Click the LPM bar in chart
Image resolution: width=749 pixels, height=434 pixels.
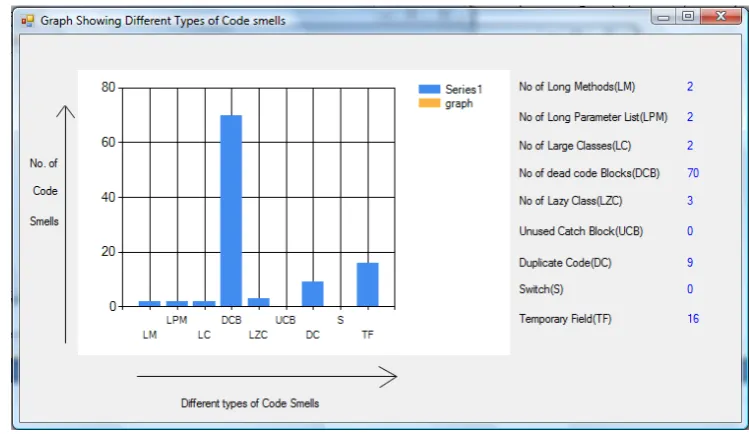click(177, 303)
